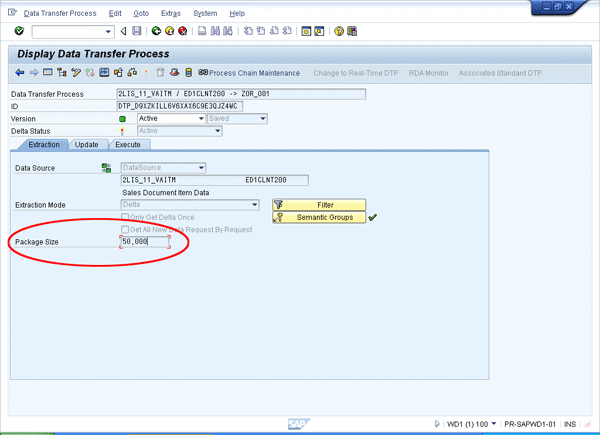The width and height of the screenshot is (600, 435).
Task: Expand the Extraction Mode Delta dropdown
Action: 263,205
